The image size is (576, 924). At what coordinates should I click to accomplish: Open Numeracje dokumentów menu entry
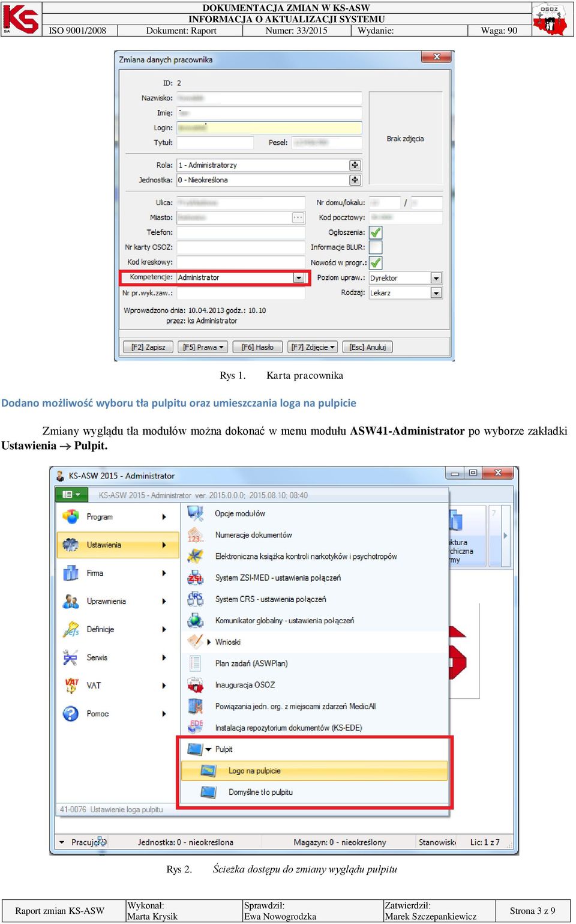coord(314,535)
